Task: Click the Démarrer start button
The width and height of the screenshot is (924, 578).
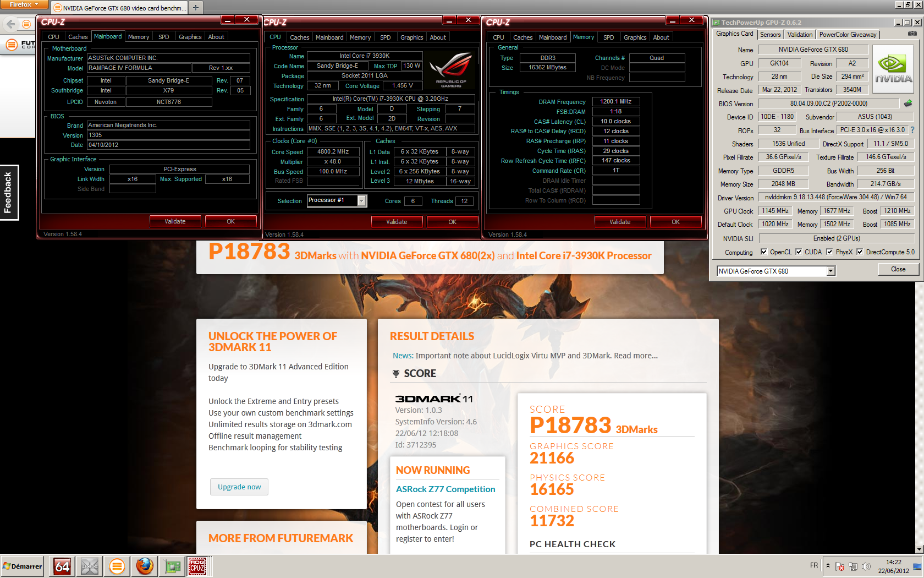Action: coord(23,566)
